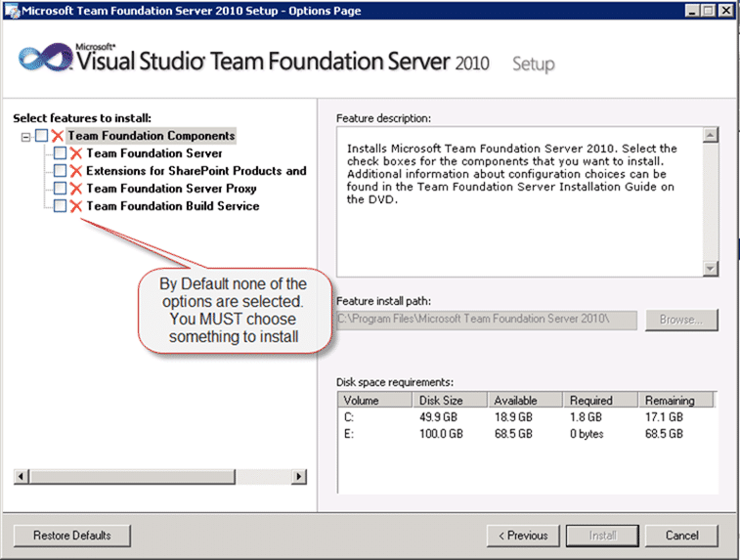
Task: Click red X icon beside Extensions for SharePoint
Action: 76,171
